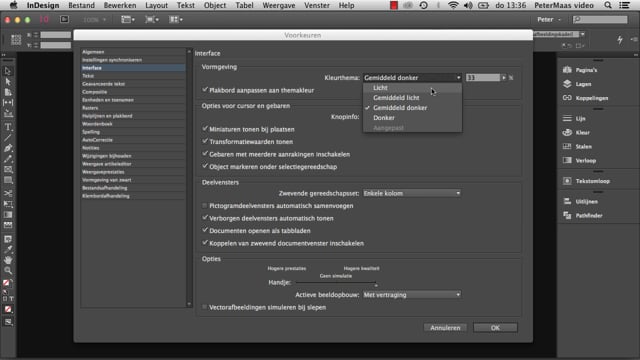Select Woordenboek in preferences list
Image resolution: width=640 pixels, height=360 pixels.
[x=133, y=124]
